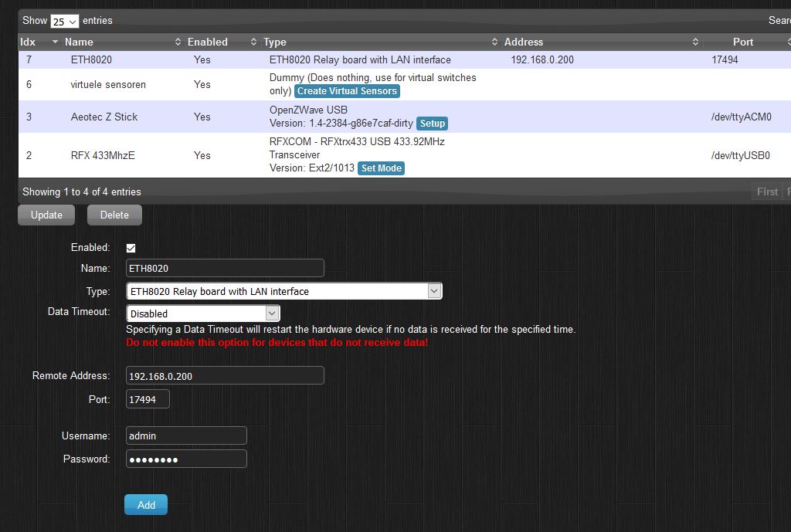Click the 'OpenZWave USB' type text
Screen dimensions: 791x532
click(308, 110)
